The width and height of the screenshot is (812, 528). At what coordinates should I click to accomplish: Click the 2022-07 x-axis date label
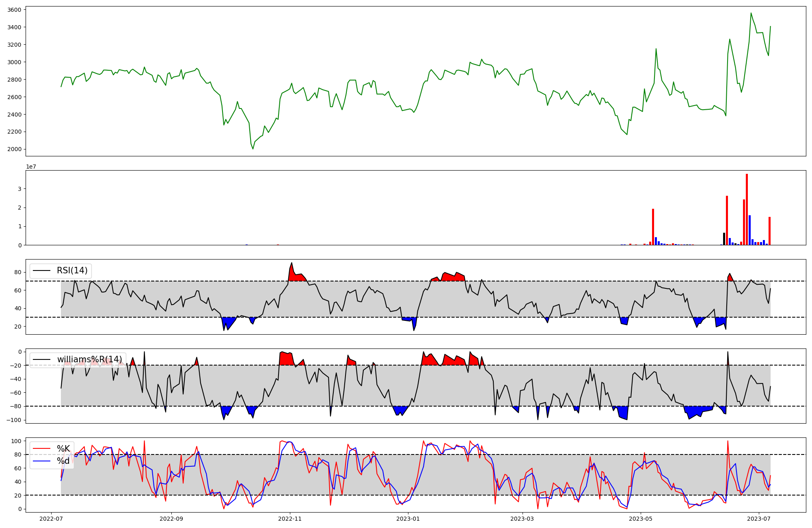[51, 519]
